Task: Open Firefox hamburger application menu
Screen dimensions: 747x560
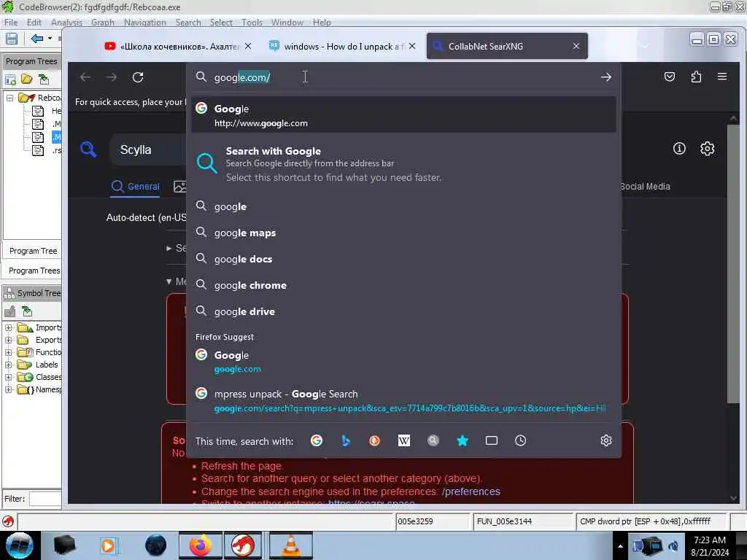Action: coord(721,77)
